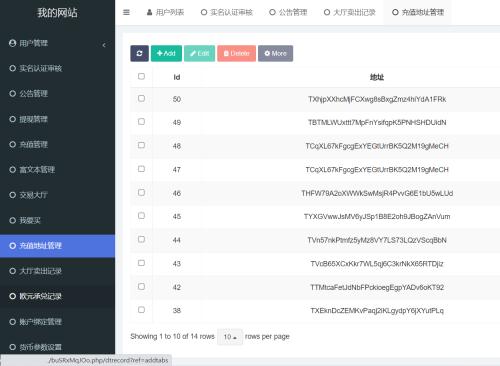Click the refresh icon button in the toolbar
Screen dimensions: 500x366
click(139, 53)
